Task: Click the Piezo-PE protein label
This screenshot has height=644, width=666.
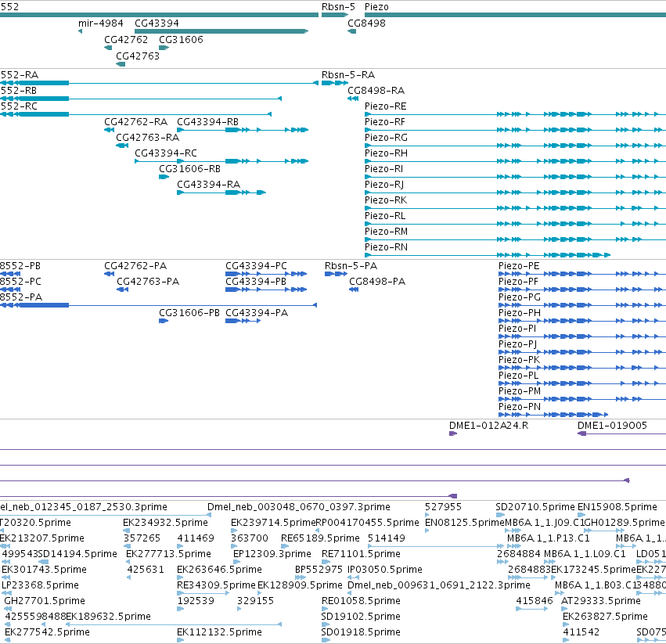Action: (519, 266)
